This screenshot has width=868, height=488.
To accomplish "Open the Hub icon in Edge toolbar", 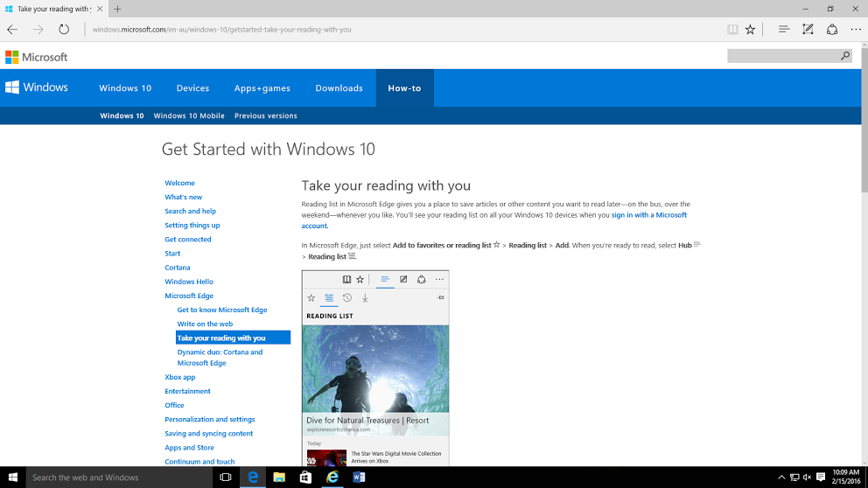I will 784,29.
